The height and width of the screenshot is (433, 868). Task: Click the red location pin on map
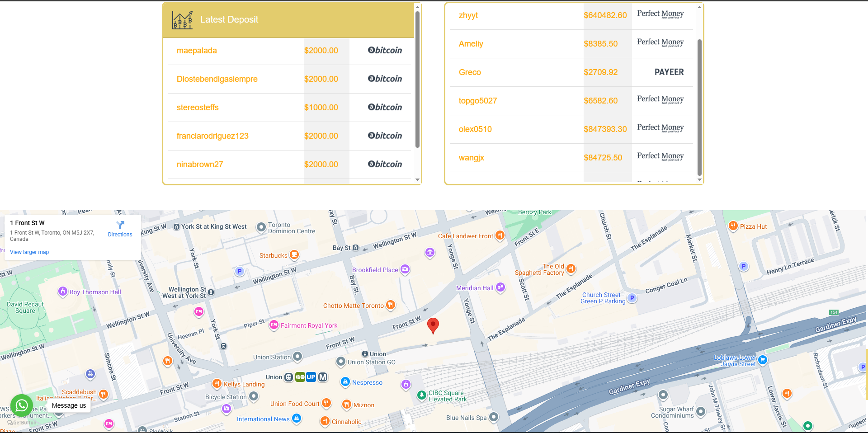pyautogui.click(x=433, y=325)
